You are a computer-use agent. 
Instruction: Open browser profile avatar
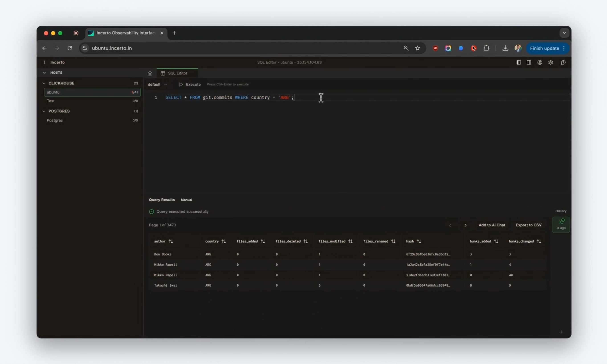518,48
